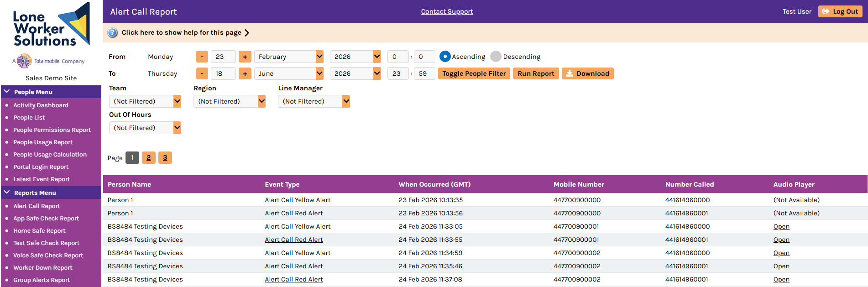Open Voice Safe Check Report
868x287 pixels.
pos(48,255)
